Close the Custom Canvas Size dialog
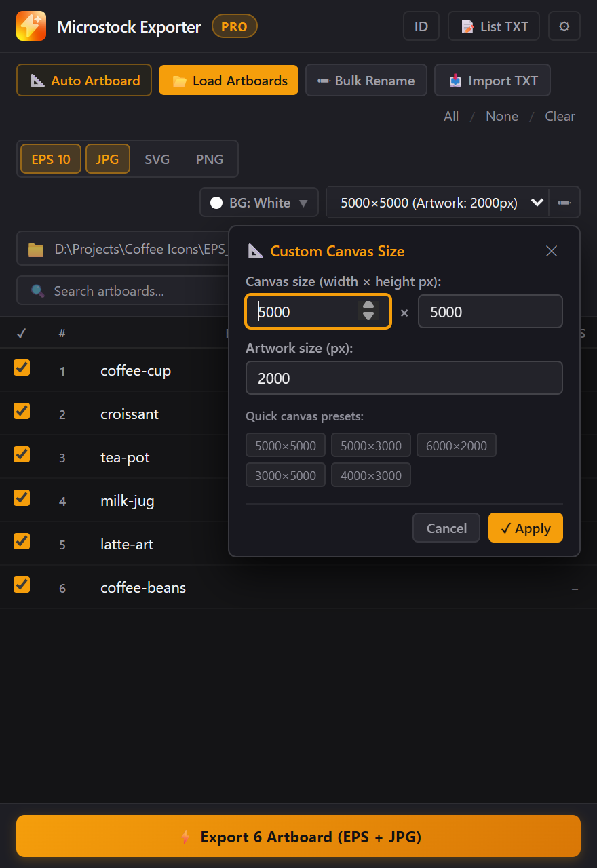 point(552,251)
